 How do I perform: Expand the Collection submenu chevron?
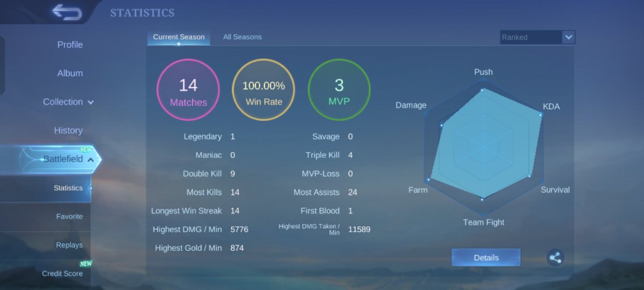[90, 102]
